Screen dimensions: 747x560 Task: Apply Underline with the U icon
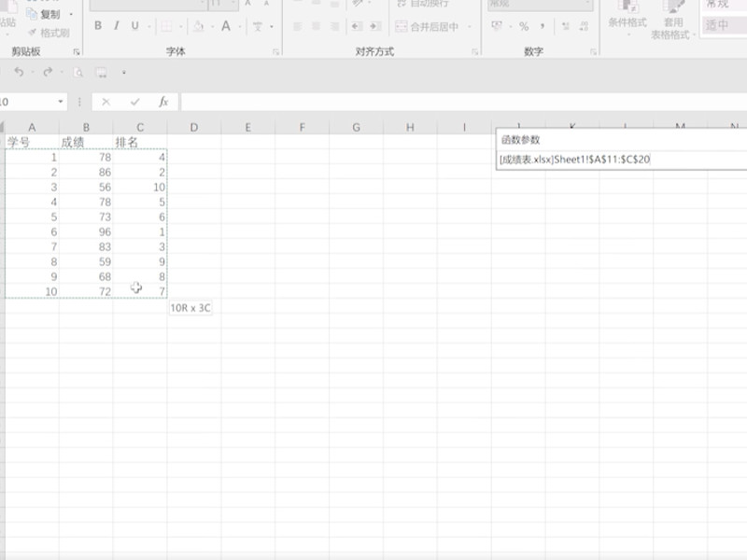click(x=134, y=25)
